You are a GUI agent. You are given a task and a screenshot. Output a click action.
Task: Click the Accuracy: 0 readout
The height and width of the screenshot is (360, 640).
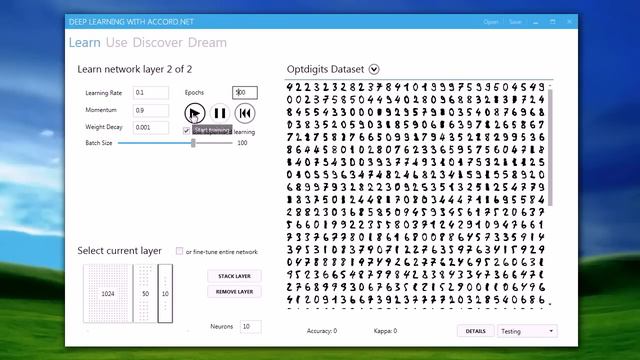(x=322, y=331)
